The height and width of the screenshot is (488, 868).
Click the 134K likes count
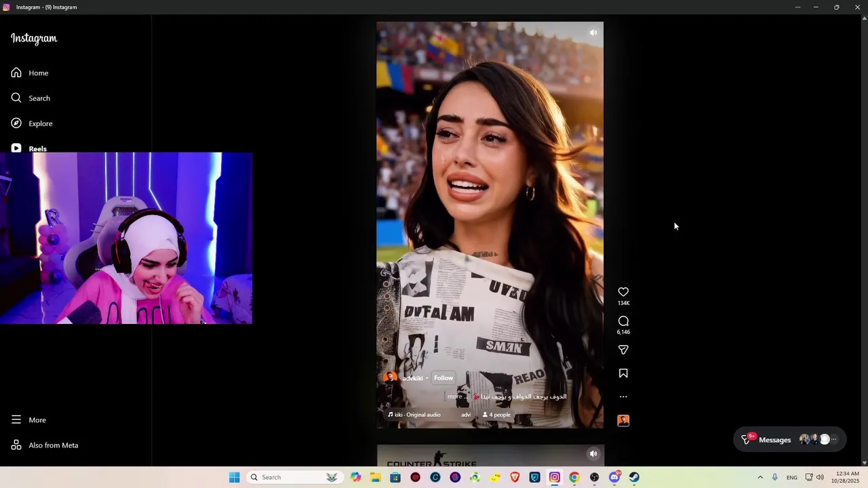click(x=623, y=303)
